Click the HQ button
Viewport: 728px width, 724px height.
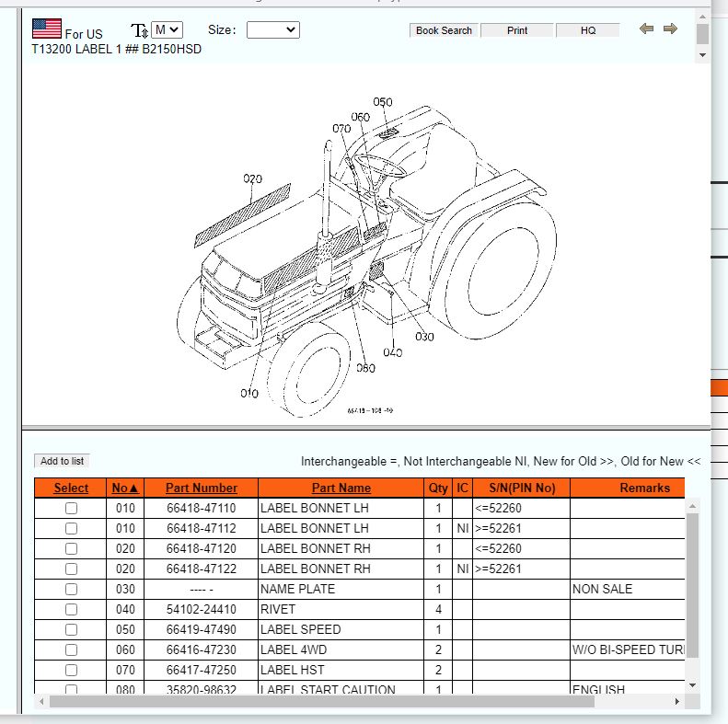(x=588, y=30)
